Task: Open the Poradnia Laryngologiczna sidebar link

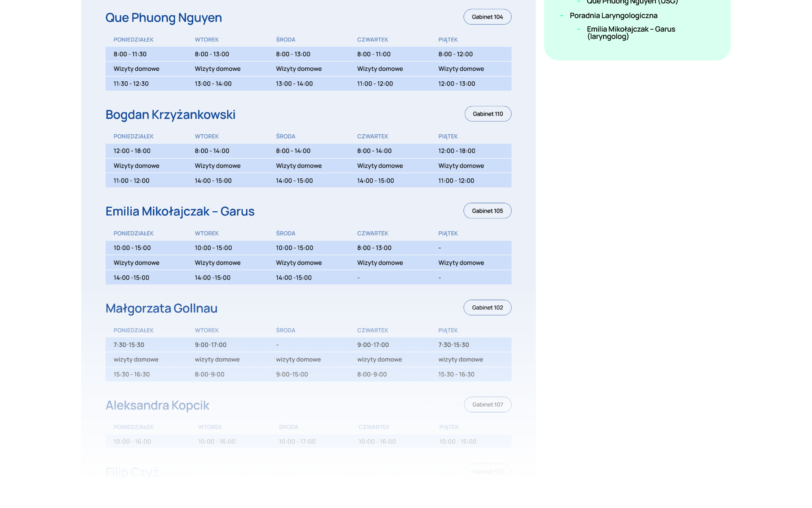Action: coord(613,16)
